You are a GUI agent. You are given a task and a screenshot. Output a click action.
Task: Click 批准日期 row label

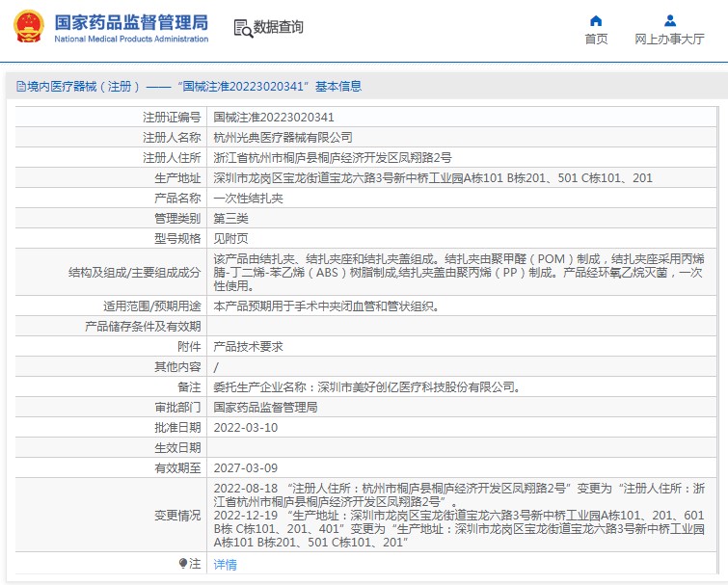[177, 427]
